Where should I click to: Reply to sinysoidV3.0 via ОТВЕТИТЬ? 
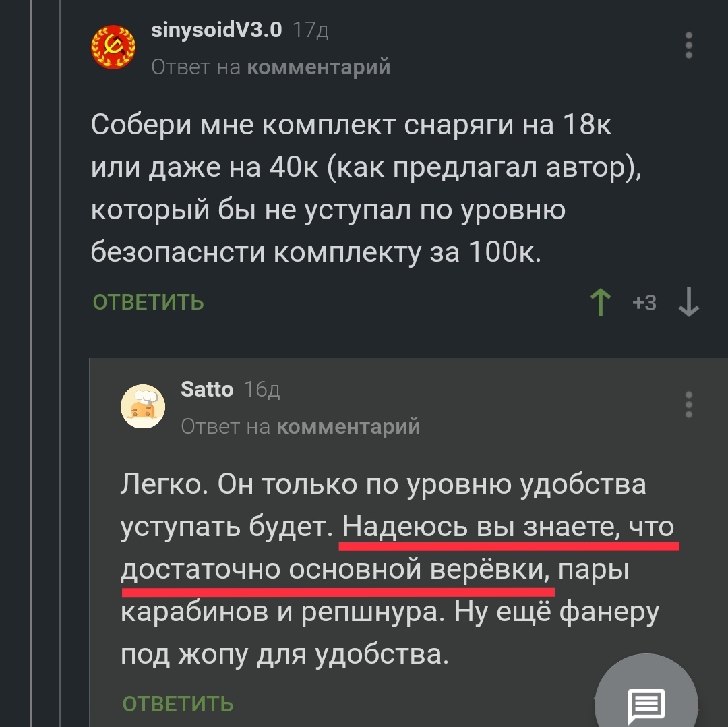(x=148, y=302)
